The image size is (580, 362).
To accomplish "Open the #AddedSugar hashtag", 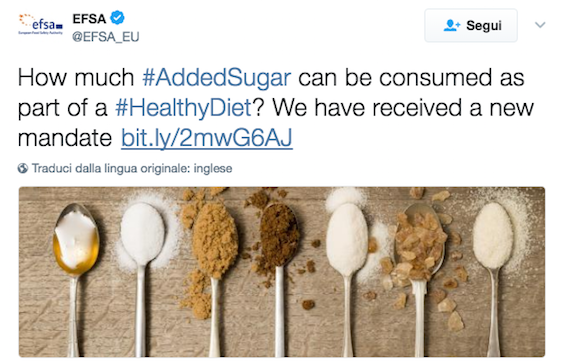I will tap(216, 78).
